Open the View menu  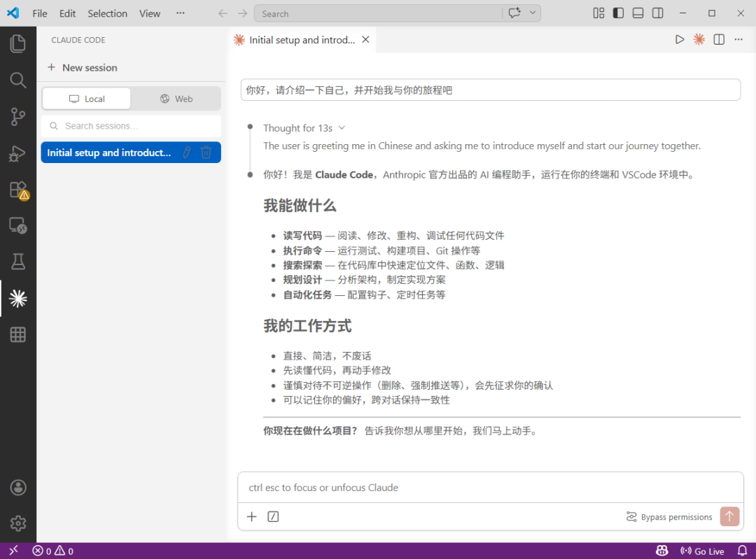(150, 13)
